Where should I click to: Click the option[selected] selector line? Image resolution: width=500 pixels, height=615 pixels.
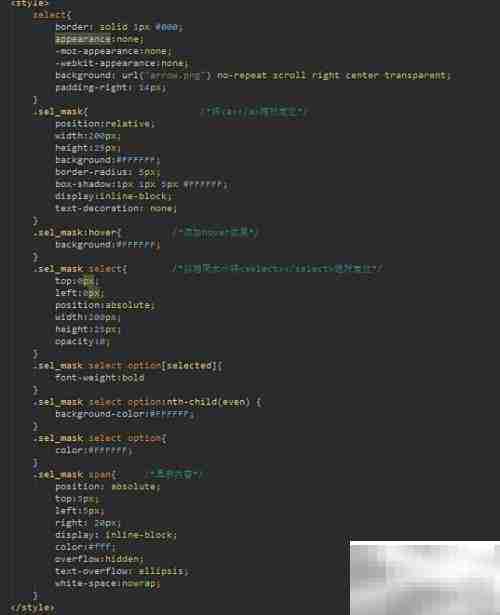(x=128, y=366)
